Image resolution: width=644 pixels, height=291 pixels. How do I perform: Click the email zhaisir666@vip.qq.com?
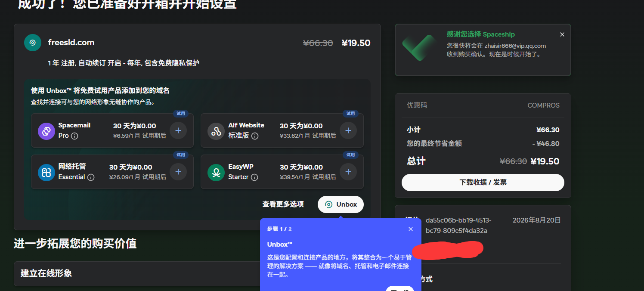coord(515,46)
